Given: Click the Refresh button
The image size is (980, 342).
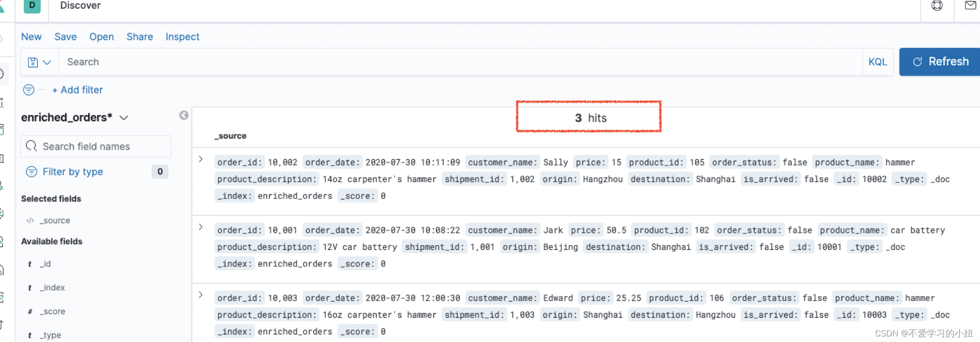Looking at the screenshot, I should (939, 61).
